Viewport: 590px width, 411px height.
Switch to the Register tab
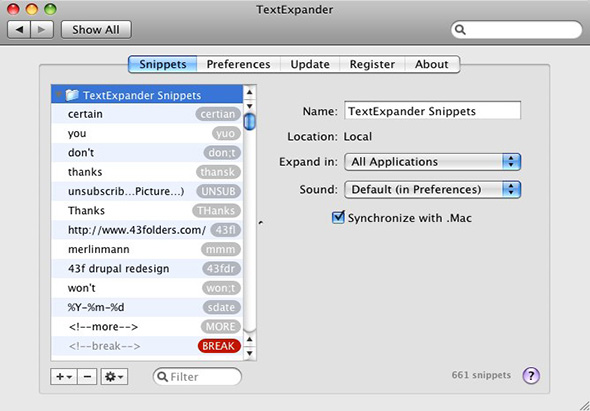click(372, 64)
